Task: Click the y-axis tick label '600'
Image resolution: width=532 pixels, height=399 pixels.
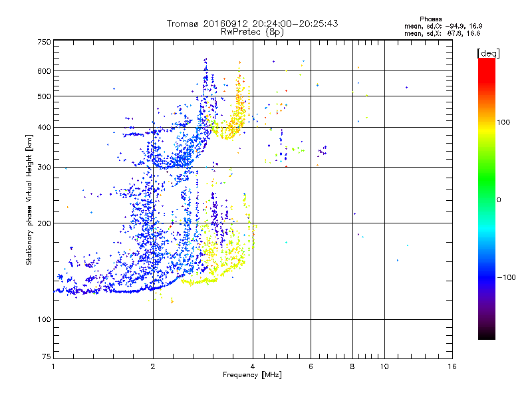Action: coord(44,71)
